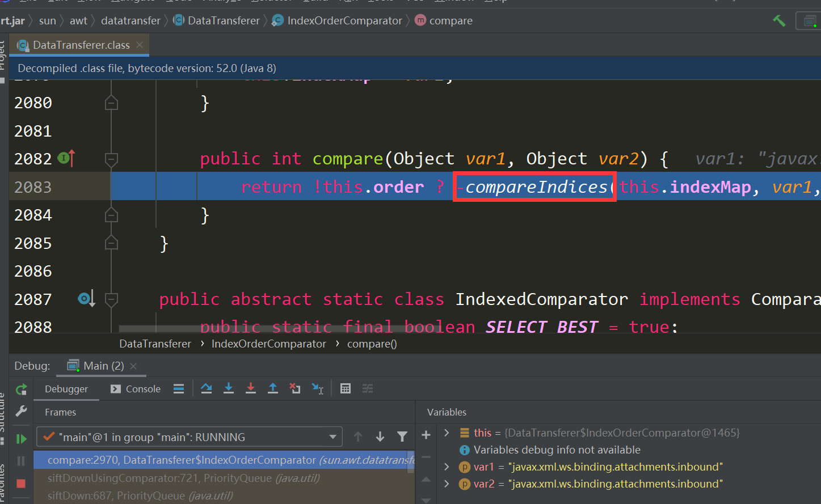Click the Run to Cursor icon

click(317, 388)
